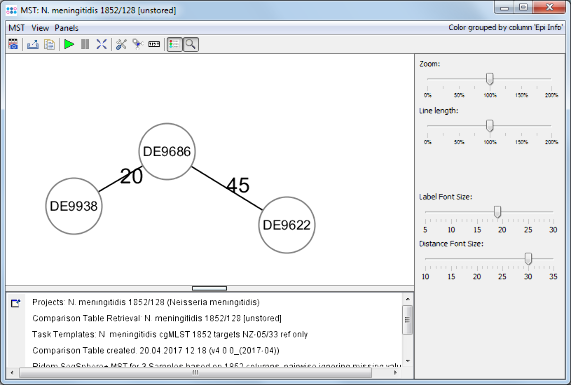This screenshot has width=571, height=385.
Task: Open the Panels menu
Action: (66, 28)
